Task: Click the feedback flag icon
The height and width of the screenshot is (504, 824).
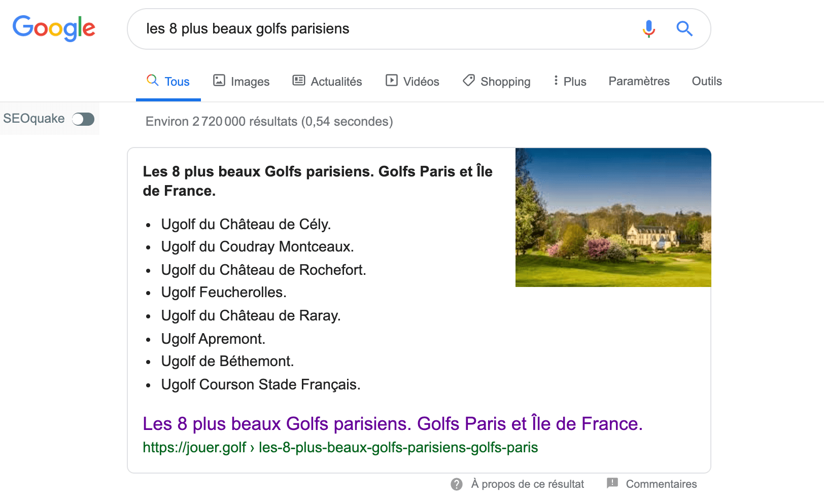Action: 612,483
